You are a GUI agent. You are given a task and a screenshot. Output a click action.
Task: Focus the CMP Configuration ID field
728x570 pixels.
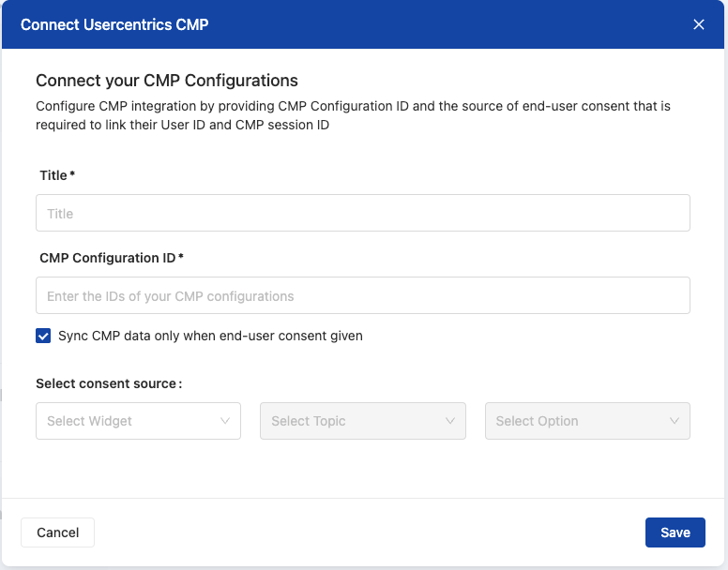[x=362, y=296]
